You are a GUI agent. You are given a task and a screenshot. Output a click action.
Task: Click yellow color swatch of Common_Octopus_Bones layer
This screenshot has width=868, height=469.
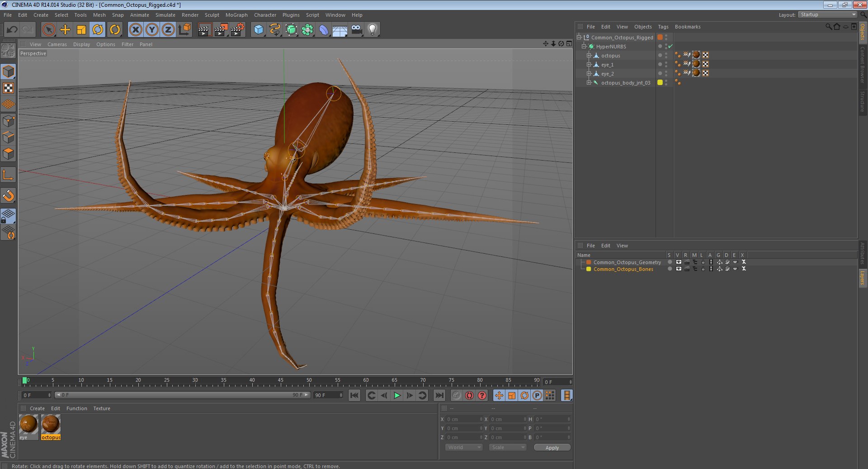pyautogui.click(x=589, y=269)
